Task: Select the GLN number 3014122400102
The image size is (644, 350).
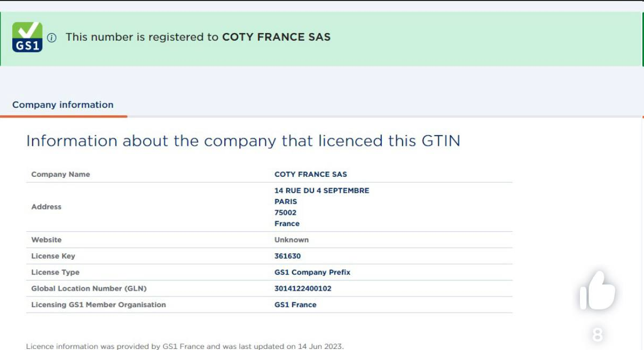Action: [303, 289]
